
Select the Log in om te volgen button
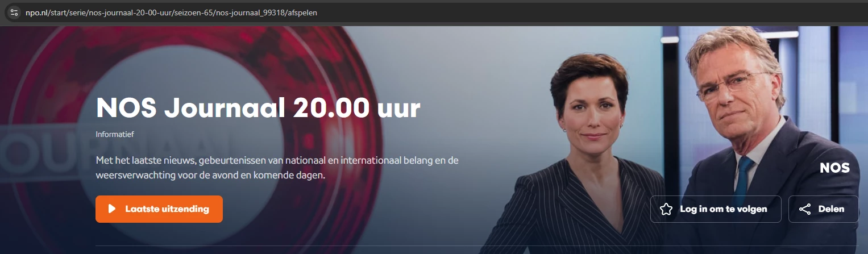(716, 209)
